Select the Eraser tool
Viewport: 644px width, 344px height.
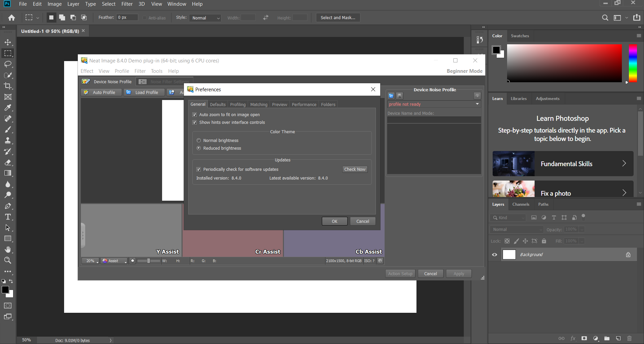[8, 162]
